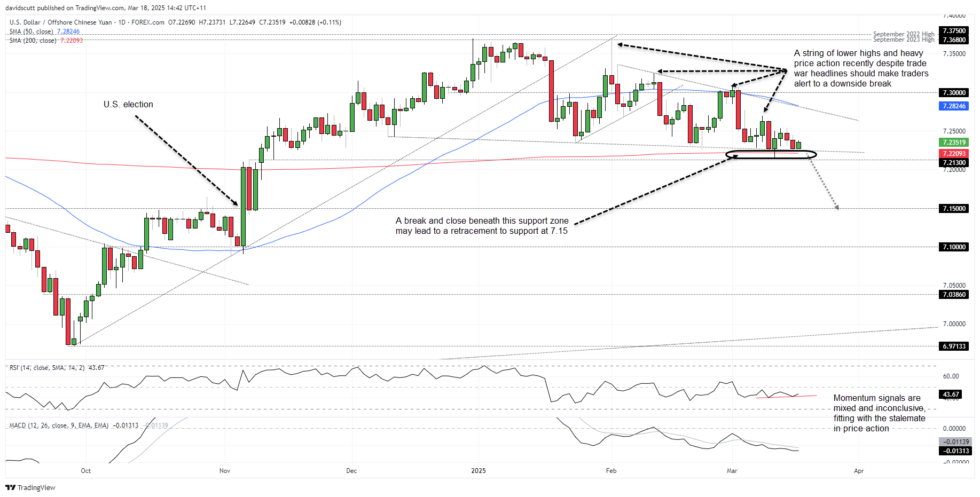
Task: Click the RSI 60.00 axis tick label
Action: coord(951,376)
